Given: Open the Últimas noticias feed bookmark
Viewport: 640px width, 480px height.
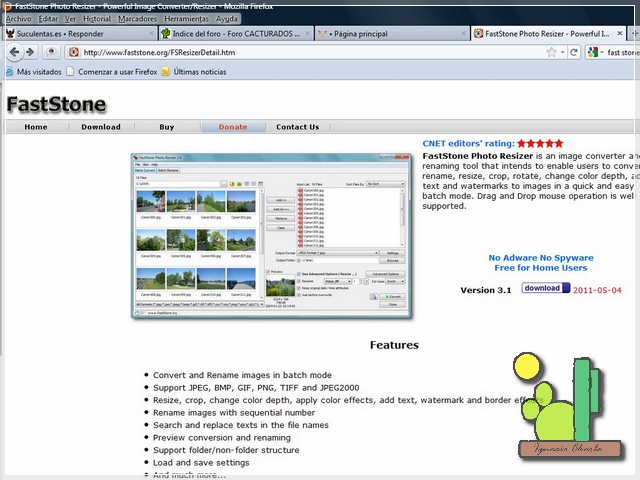Looking at the screenshot, I should tap(194, 72).
